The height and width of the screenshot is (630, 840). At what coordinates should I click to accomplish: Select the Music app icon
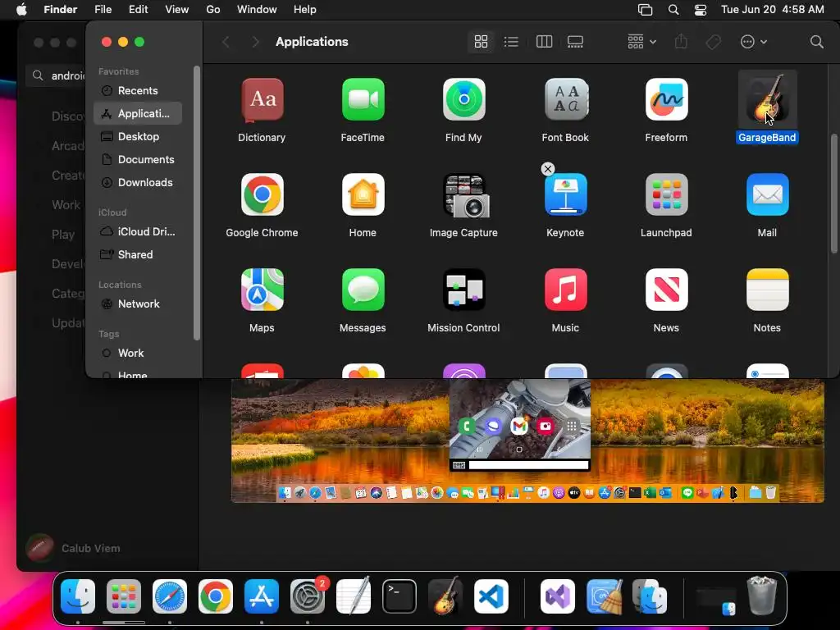pyautogui.click(x=565, y=290)
